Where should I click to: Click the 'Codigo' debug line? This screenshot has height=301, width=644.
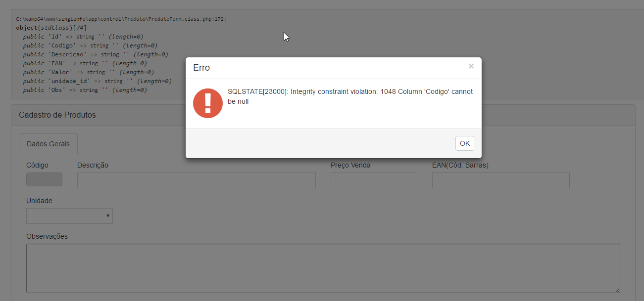click(90, 45)
